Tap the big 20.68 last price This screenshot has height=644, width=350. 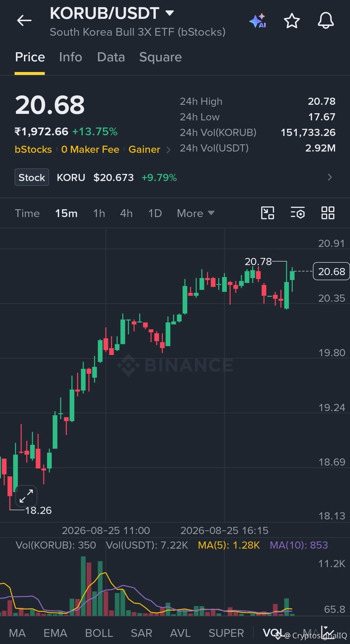point(50,105)
